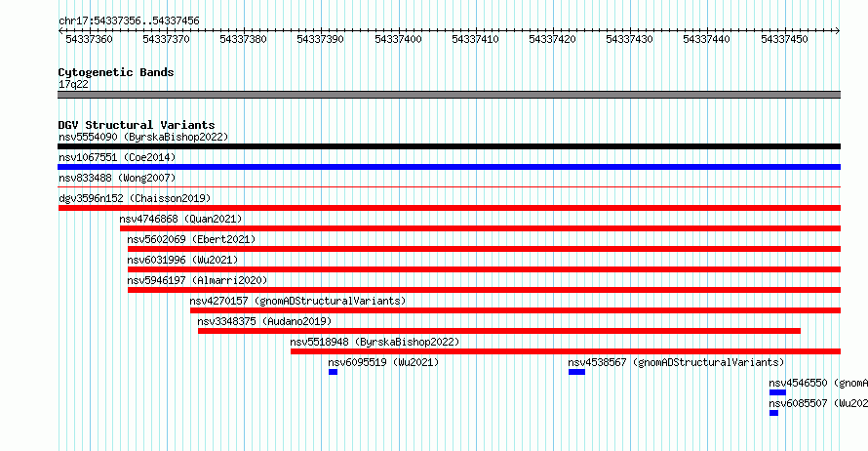Open nsv5518948 (ByrskaBishop2022) variant label
The width and height of the screenshot is (868, 451).
point(375,342)
